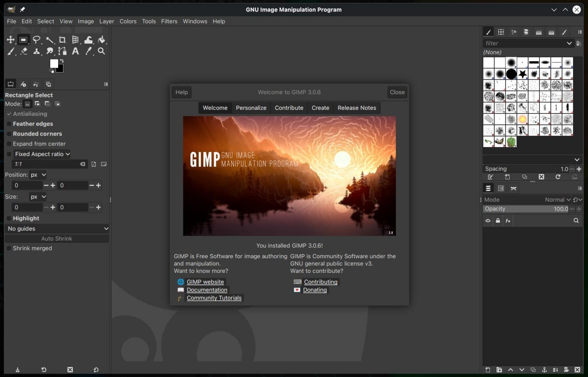Image resolution: width=588 pixels, height=377 pixels.
Task: Open the layer Mode dropdown set to Normal
Action: tap(557, 200)
